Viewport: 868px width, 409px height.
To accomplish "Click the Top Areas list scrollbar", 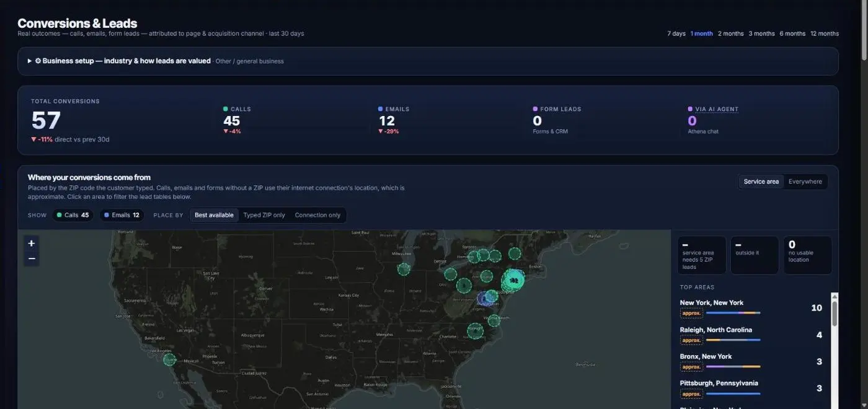I will point(835,313).
